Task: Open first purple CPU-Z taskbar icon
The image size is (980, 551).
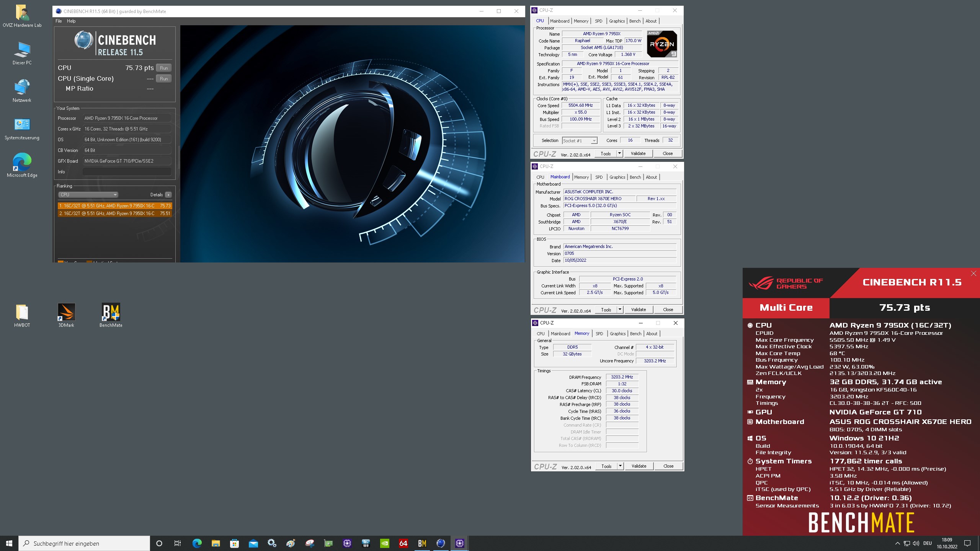Action: (x=347, y=543)
